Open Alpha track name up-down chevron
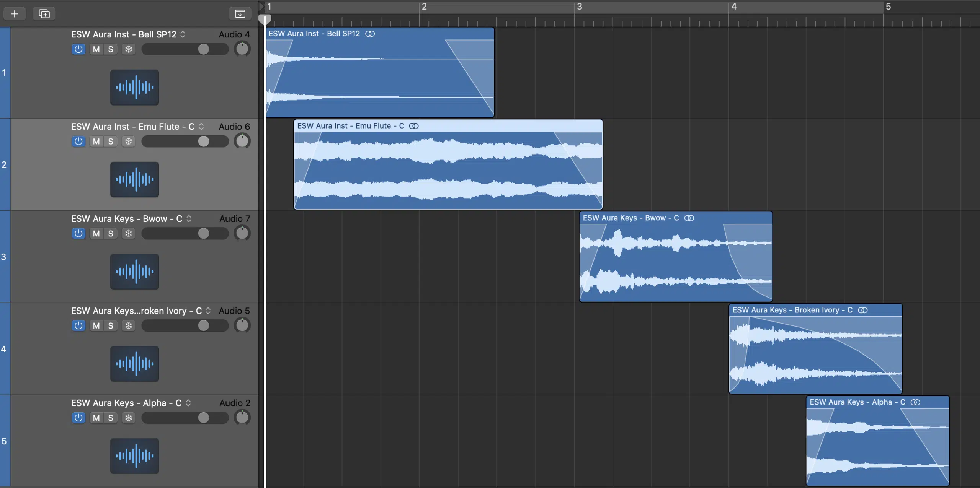The height and width of the screenshot is (488, 980). [x=188, y=403]
